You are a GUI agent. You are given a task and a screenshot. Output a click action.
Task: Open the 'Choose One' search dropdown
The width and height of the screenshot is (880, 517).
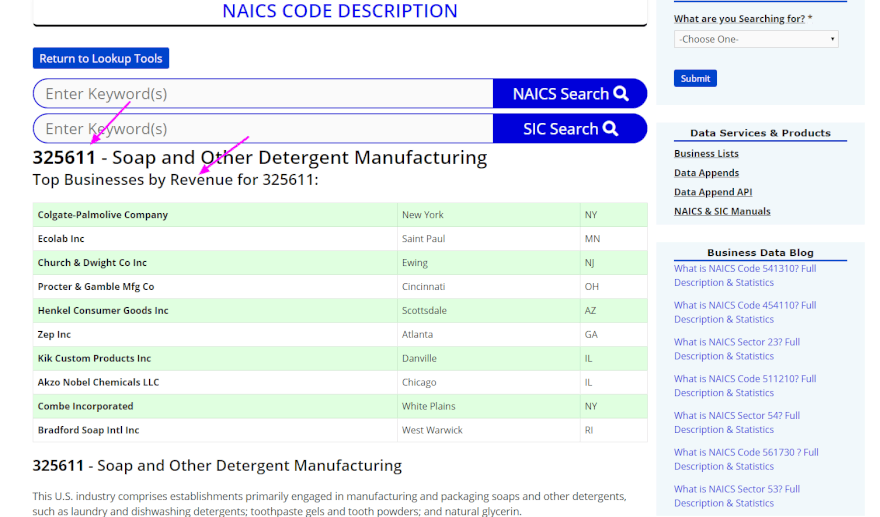[x=756, y=39]
